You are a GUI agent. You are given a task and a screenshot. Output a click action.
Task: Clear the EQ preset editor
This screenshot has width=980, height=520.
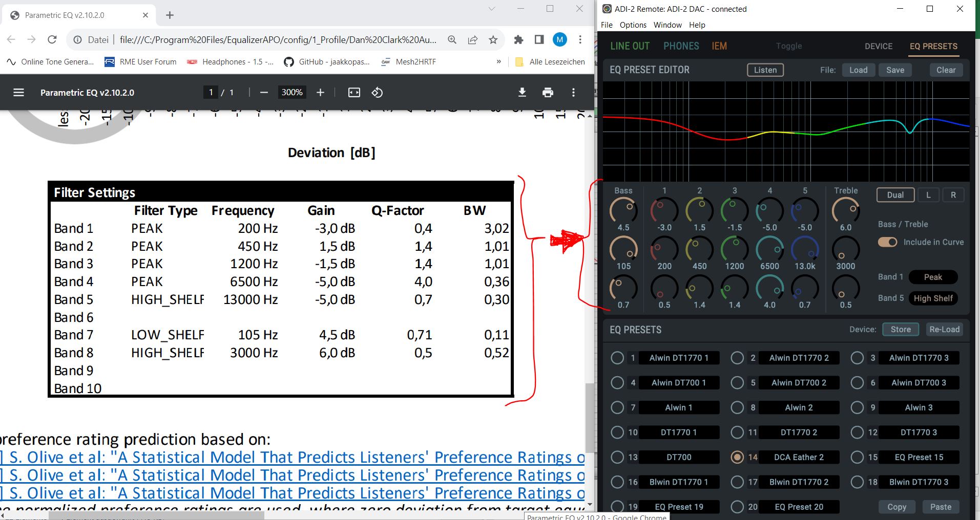(x=946, y=70)
